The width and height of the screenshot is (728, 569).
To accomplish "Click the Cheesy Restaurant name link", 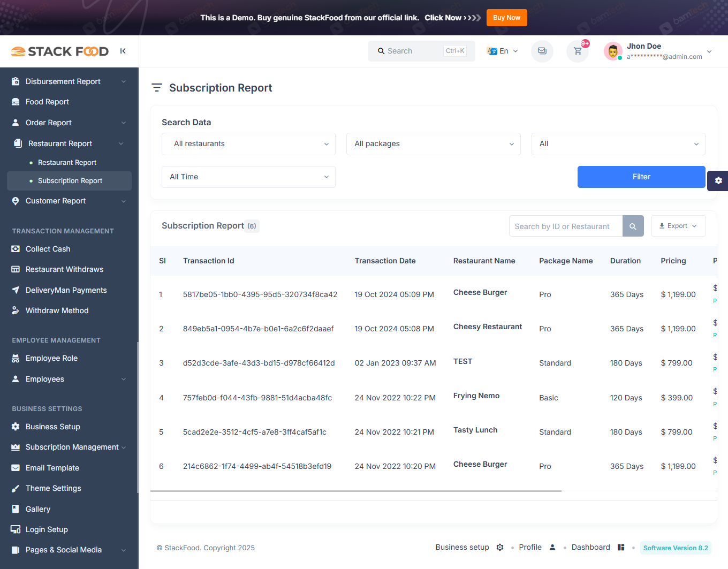I will (488, 327).
